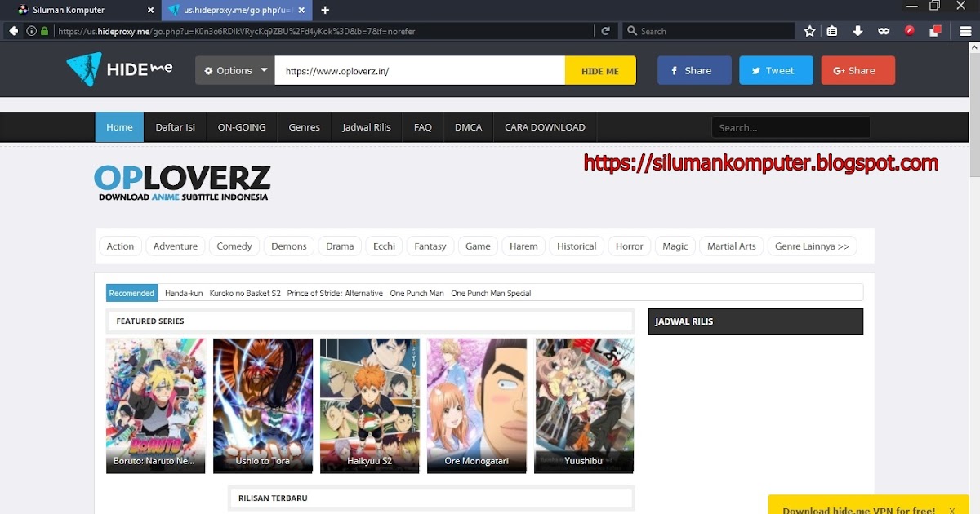980x514 pixels.
Task: Select the Historical genre tag
Action: [577, 246]
